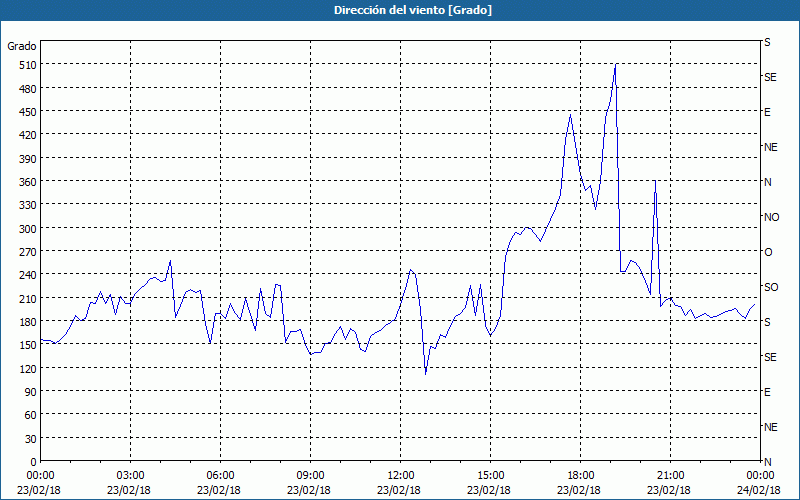Click the 03:00 time axis label
The height and width of the screenshot is (500, 800).
(130, 476)
